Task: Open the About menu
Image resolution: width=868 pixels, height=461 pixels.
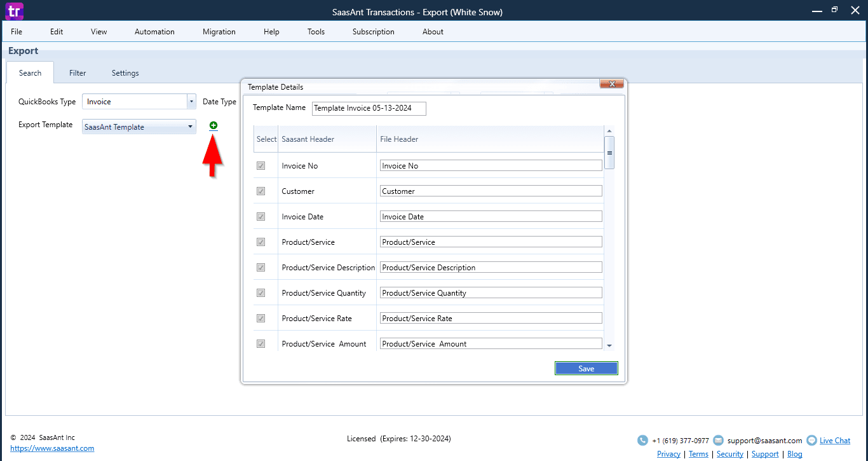Action: (x=433, y=31)
